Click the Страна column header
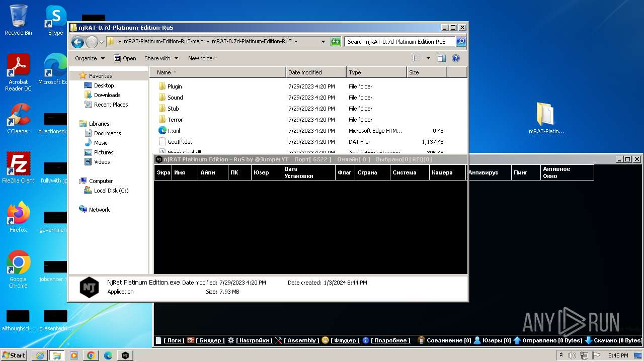This screenshot has height=362, width=644. tap(372, 172)
